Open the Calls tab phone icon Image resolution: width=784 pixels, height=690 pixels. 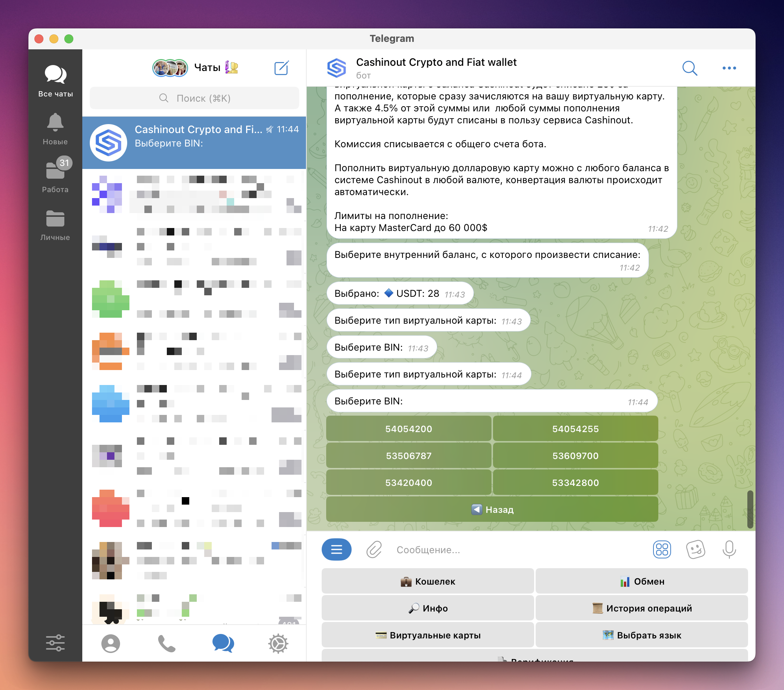[x=166, y=643]
